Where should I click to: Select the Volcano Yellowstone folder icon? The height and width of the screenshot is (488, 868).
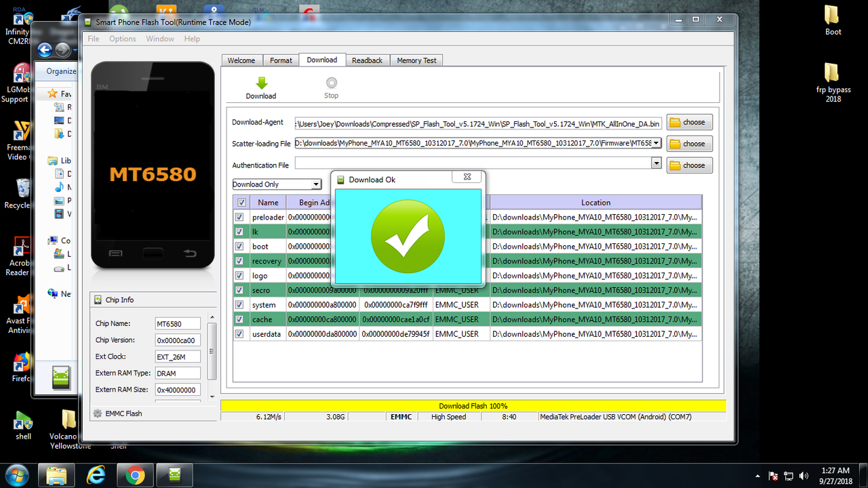(x=68, y=430)
